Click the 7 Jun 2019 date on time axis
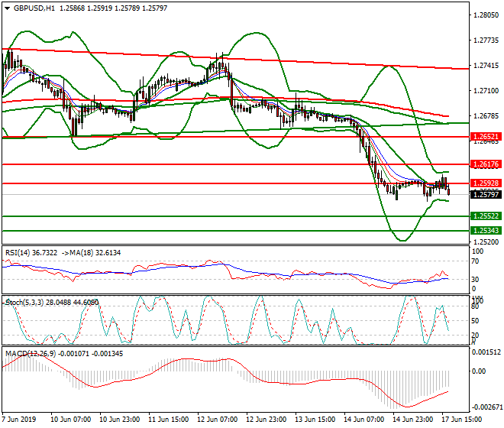Image resolution: width=504 pixels, height=428 pixels. (18, 420)
